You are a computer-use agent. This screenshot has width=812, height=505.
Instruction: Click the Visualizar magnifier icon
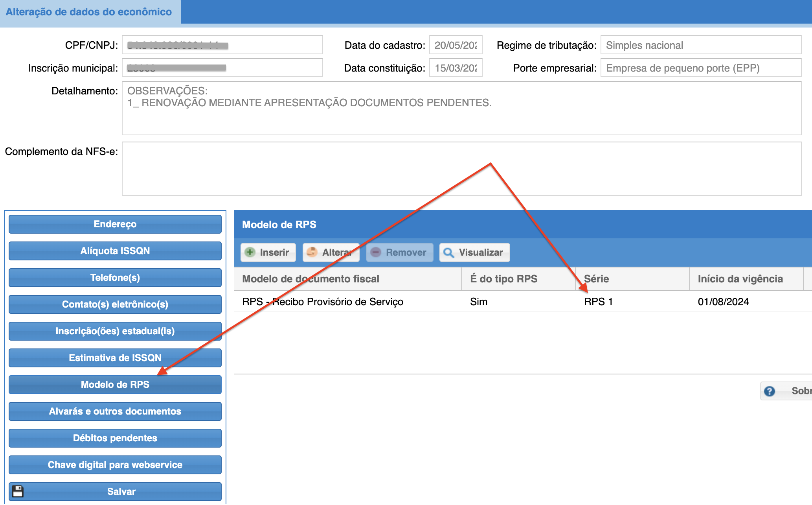pyautogui.click(x=449, y=252)
